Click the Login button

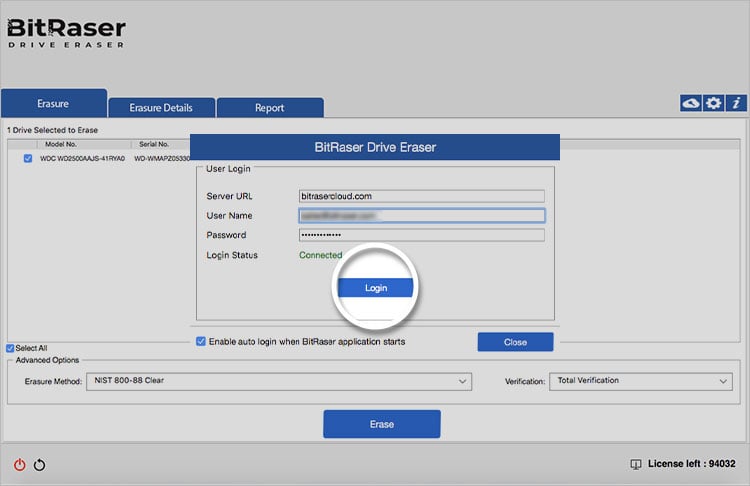point(375,288)
